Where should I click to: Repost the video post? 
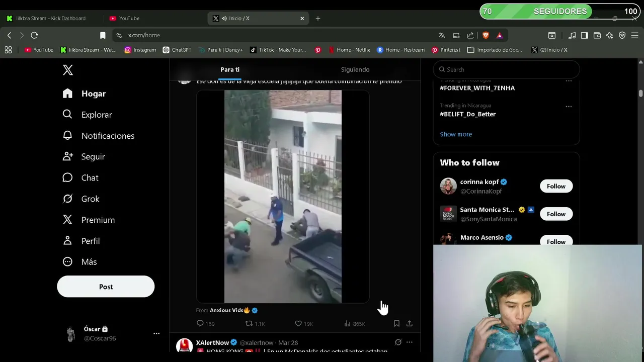(x=255, y=324)
